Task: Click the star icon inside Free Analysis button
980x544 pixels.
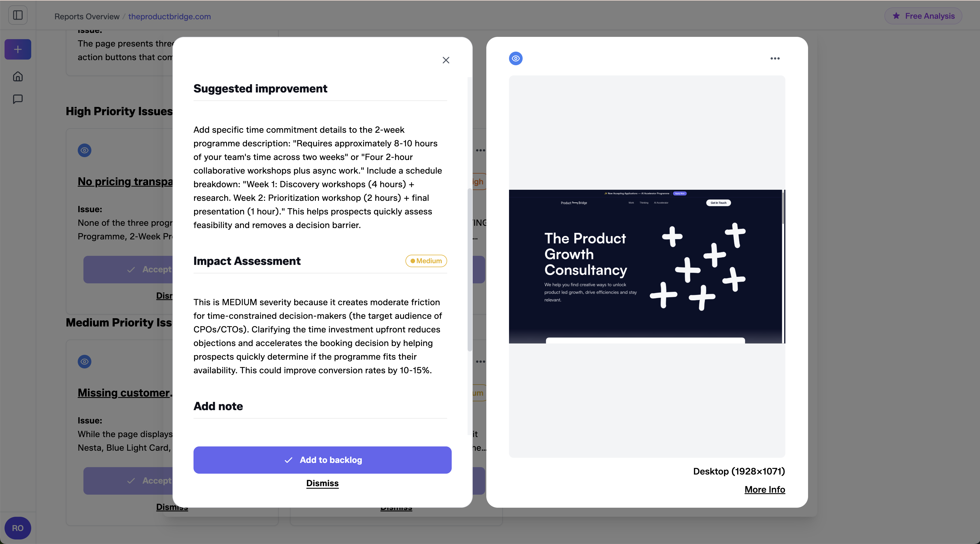Action: pyautogui.click(x=896, y=16)
